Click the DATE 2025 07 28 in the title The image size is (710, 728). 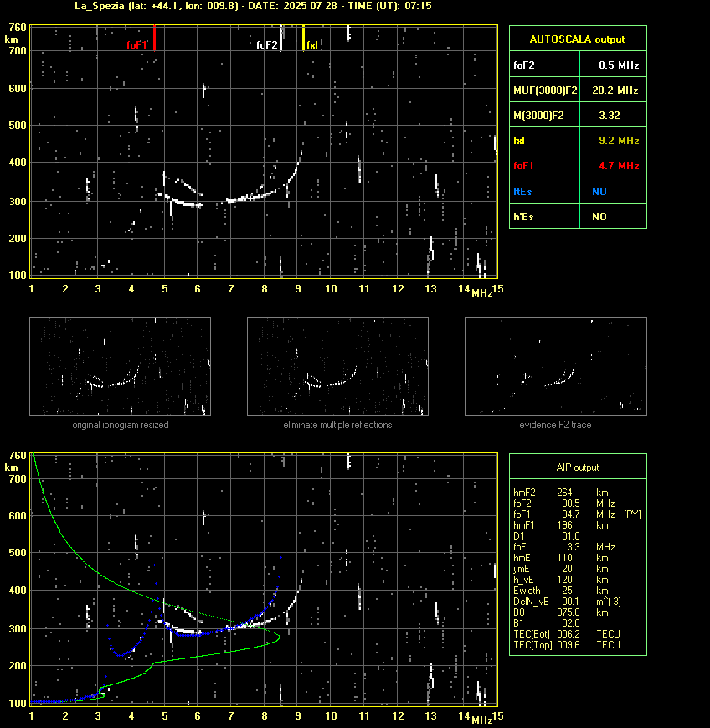[292, 6]
